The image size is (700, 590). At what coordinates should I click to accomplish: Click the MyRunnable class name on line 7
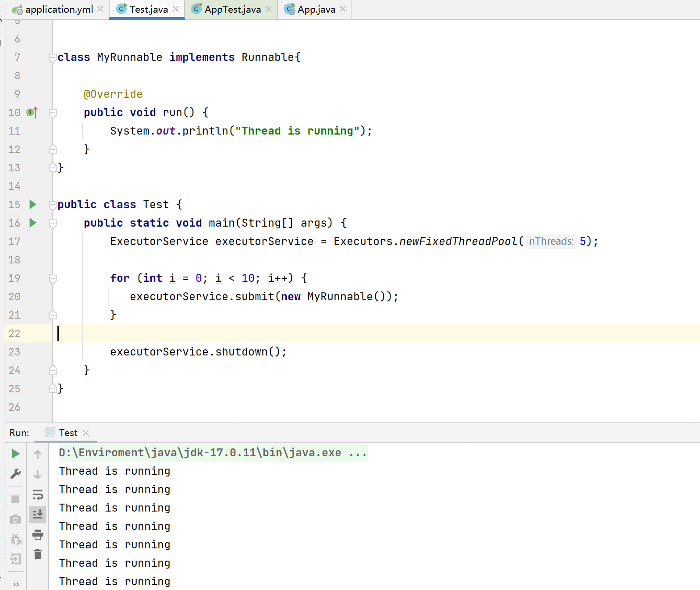129,57
